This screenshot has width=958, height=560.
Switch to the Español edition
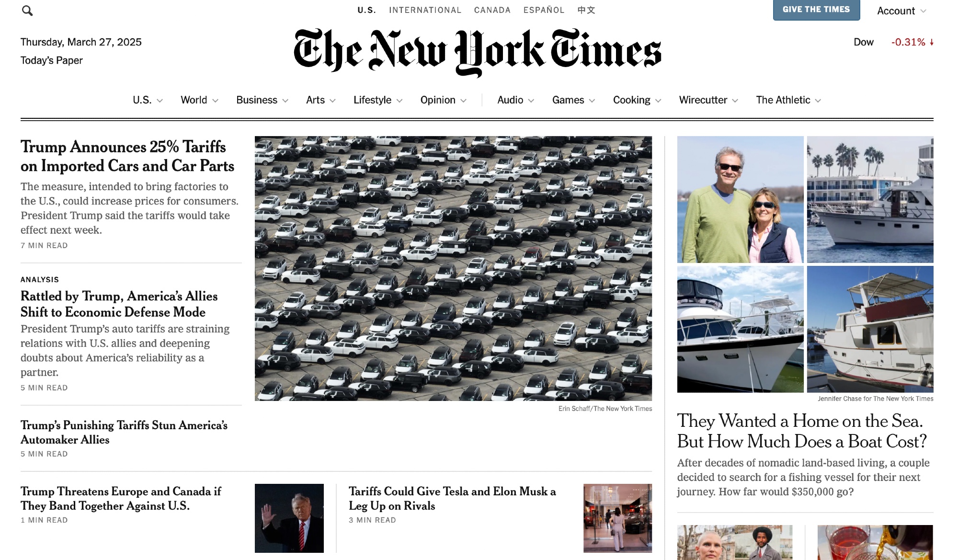[544, 10]
